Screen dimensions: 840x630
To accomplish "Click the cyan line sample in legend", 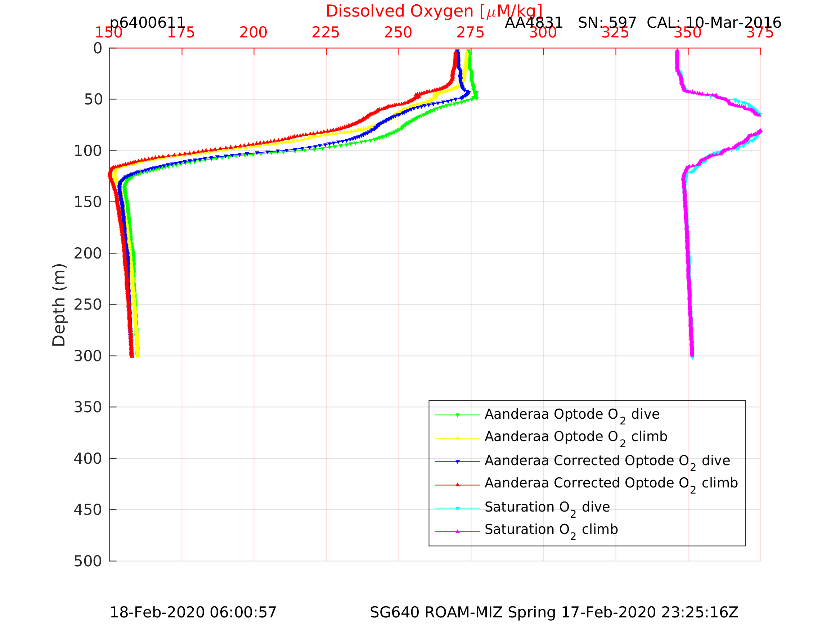I will coord(458,508).
